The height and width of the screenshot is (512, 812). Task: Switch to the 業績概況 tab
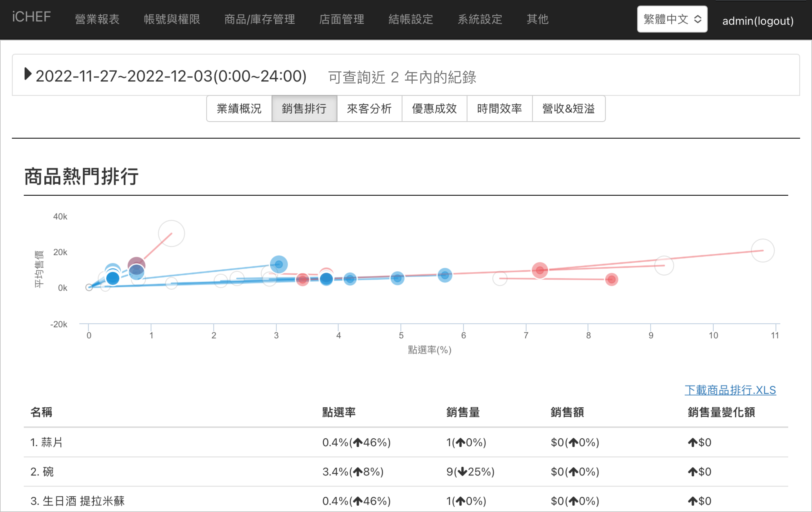point(239,108)
